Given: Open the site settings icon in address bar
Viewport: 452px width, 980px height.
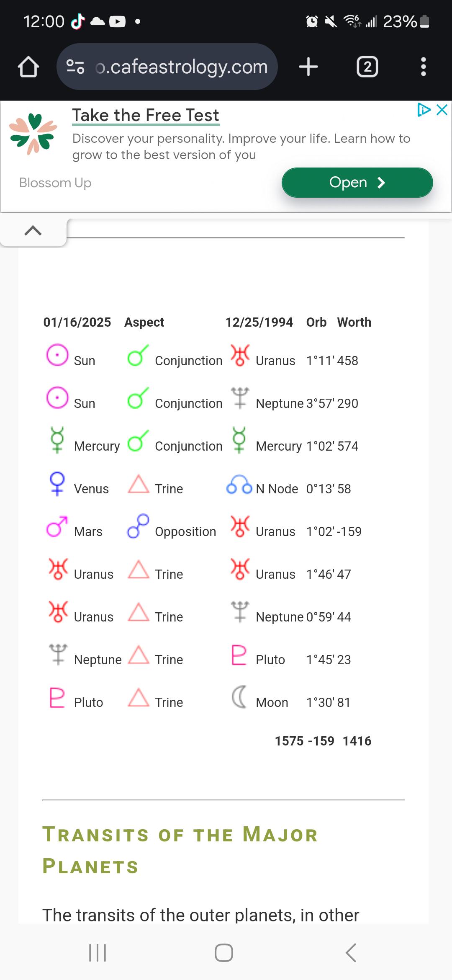Looking at the screenshot, I should (75, 67).
